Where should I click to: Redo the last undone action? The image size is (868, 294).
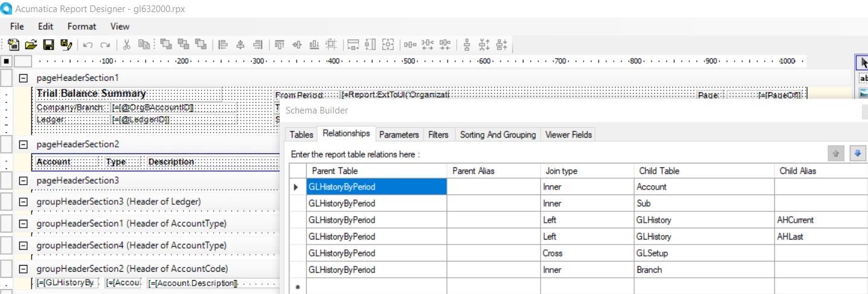coord(105,45)
